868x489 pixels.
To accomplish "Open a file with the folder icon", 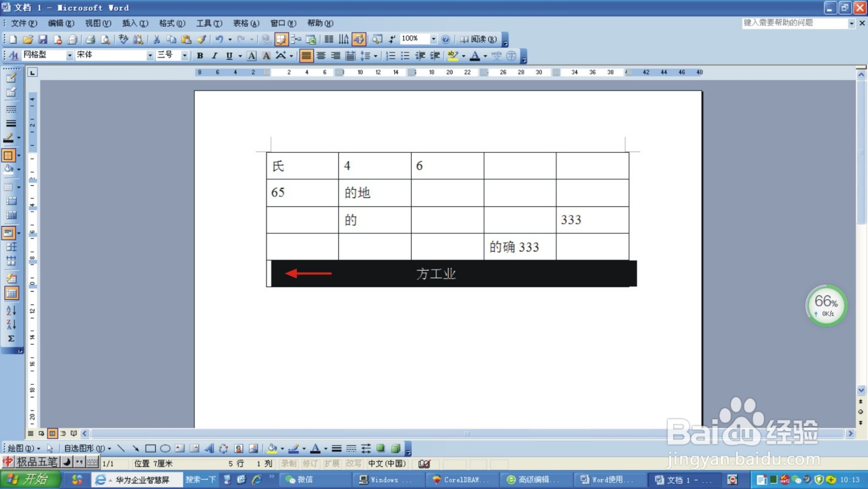I will pos(28,39).
